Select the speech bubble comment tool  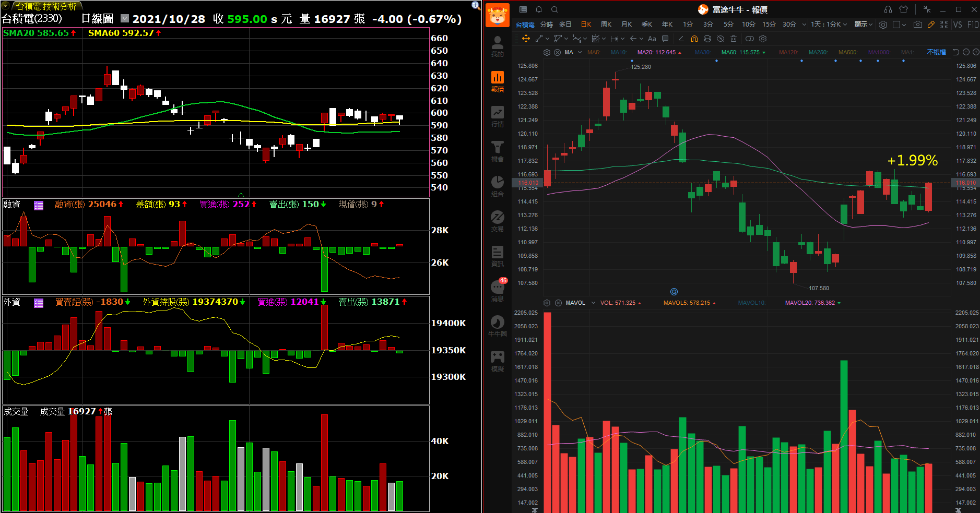[x=665, y=39]
